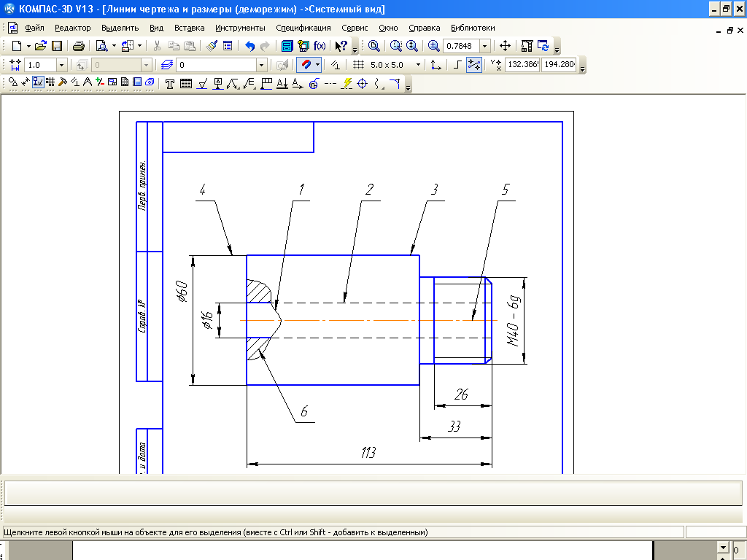747x560 pixels.
Task: Toggle the grid display button
Action: (x=359, y=65)
